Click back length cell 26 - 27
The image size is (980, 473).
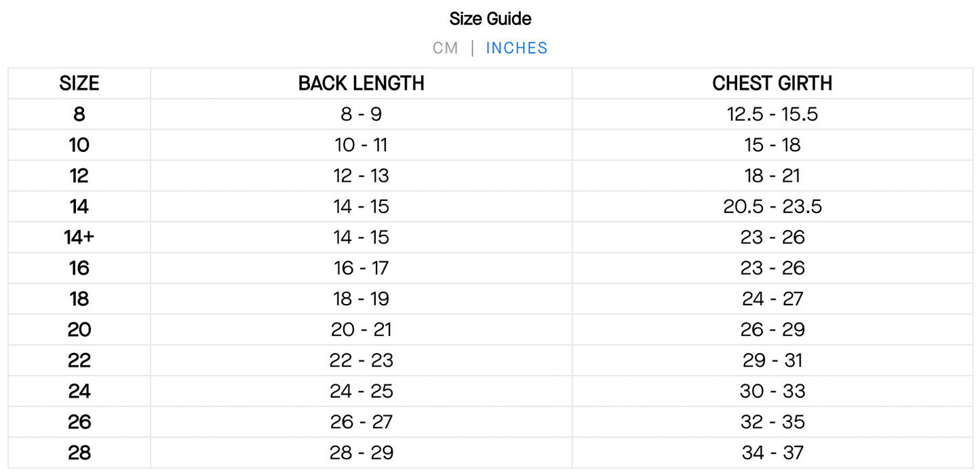pos(361,422)
